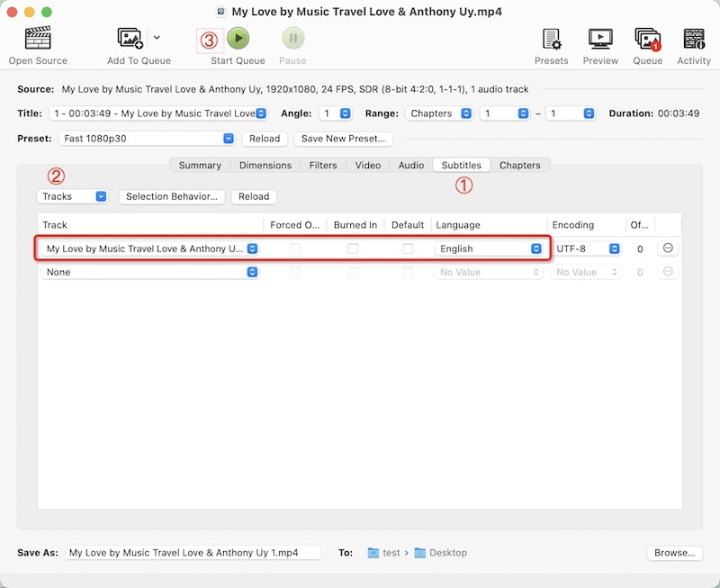This screenshot has height=588, width=720.
Task: Show the Queue window icon
Action: (x=647, y=39)
